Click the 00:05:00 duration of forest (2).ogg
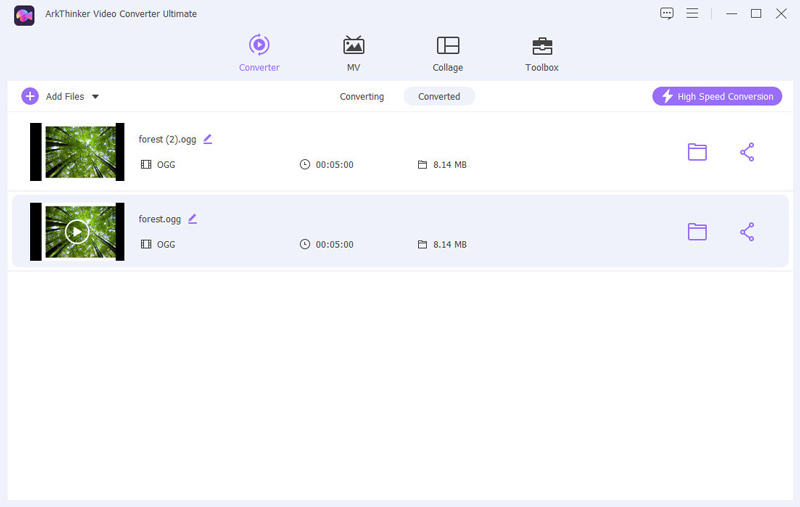Image resolution: width=800 pixels, height=507 pixels. tap(335, 165)
